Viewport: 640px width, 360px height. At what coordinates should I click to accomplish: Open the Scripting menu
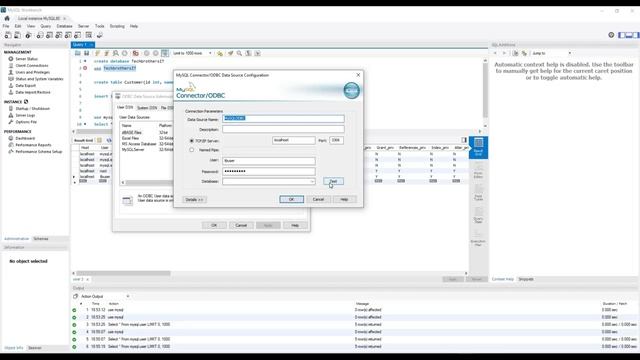click(x=117, y=26)
